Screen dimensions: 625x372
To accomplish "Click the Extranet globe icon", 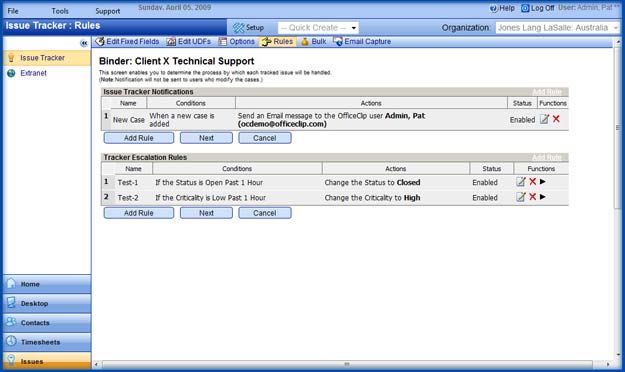I will tap(11, 73).
